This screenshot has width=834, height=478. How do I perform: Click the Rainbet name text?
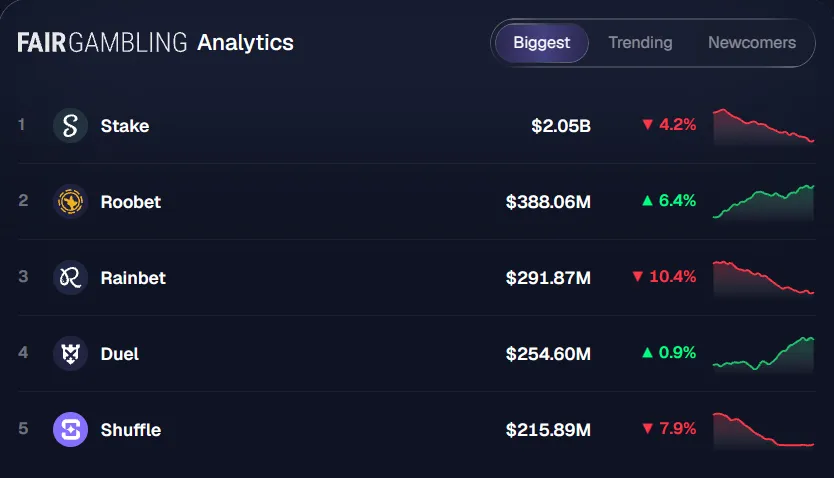point(134,278)
